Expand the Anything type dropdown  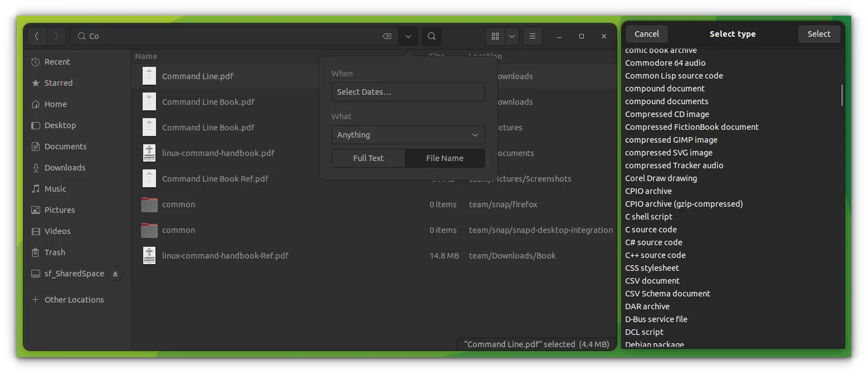pos(408,135)
